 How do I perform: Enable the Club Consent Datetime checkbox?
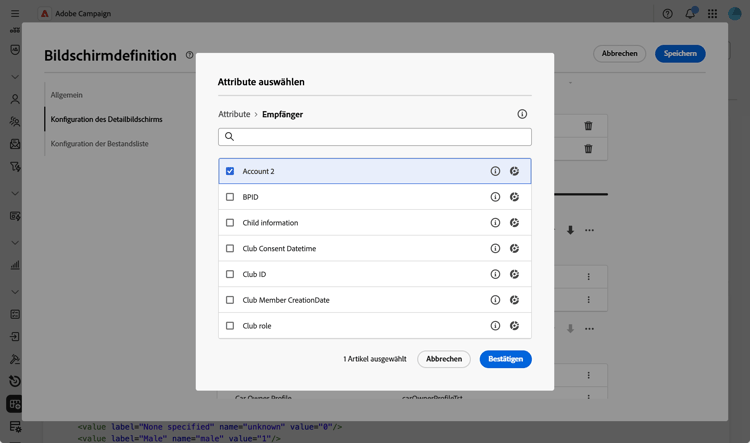[x=230, y=249]
